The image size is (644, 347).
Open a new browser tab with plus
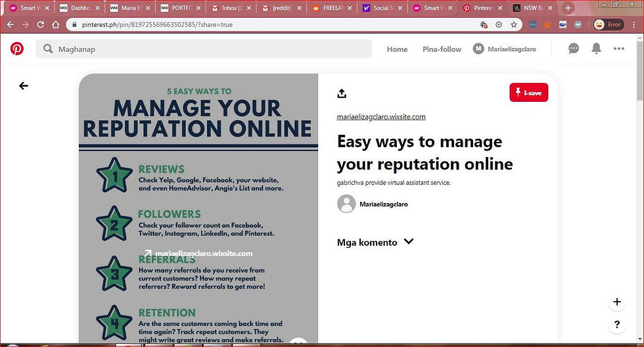click(568, 8)
